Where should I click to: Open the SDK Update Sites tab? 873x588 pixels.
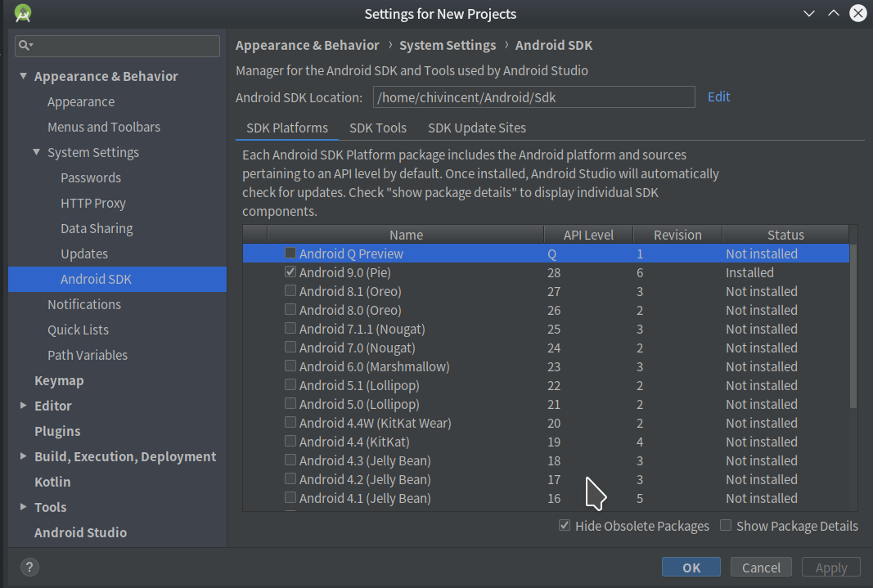click(x=476, y=128)
